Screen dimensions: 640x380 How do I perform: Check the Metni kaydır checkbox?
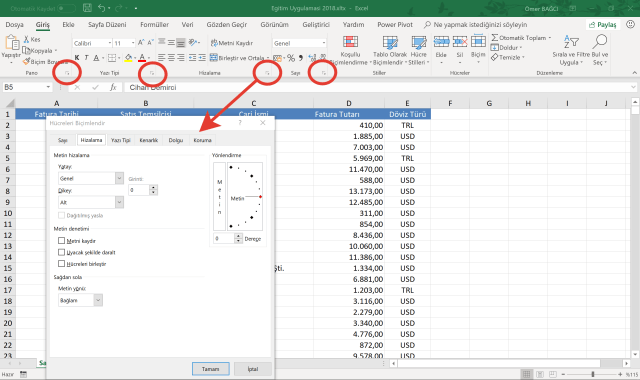(62, 241)
